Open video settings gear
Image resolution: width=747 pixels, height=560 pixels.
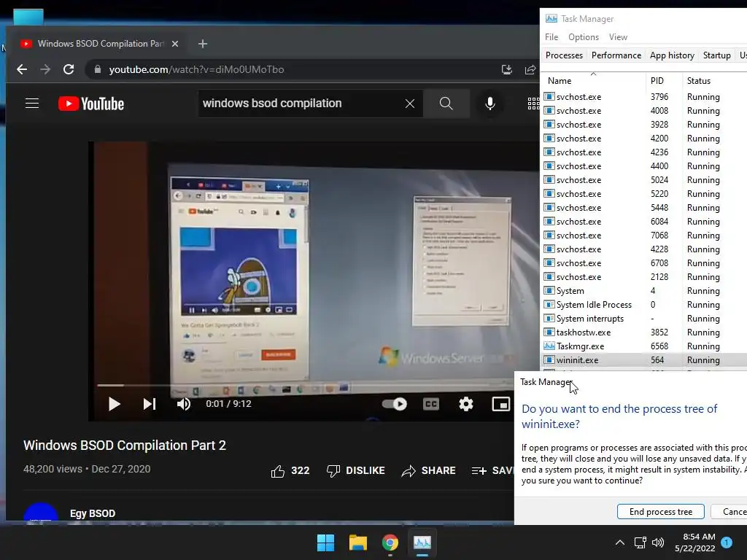[466, 404]
